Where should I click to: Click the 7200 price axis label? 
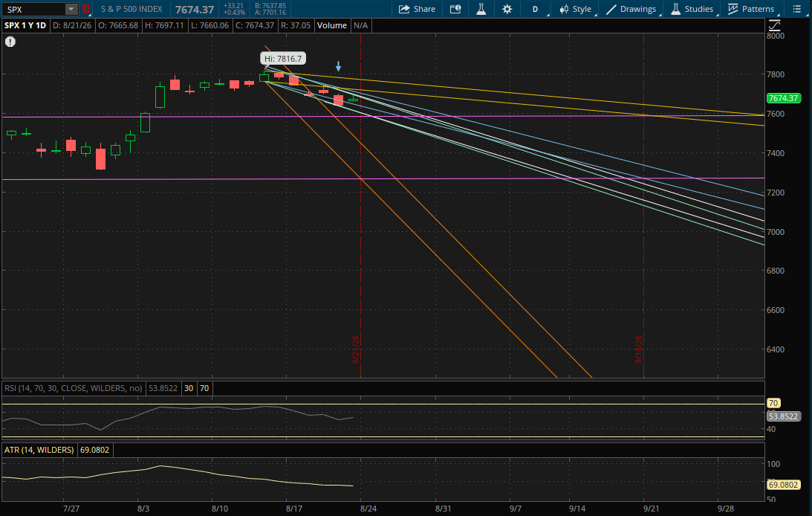click(776, 193)
